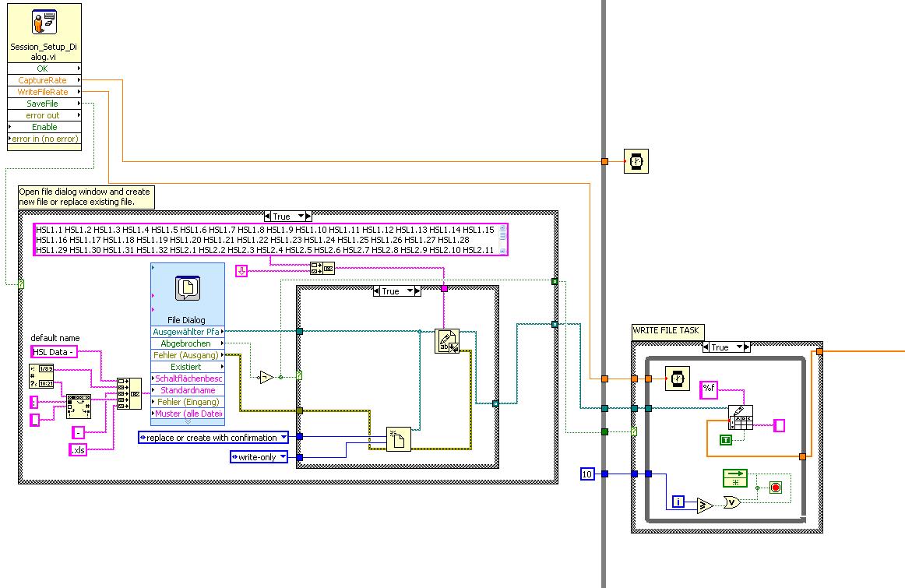Click the Open/Create/Replace File node
This screenshot has height=588, width=905.
tap(398, 438)
